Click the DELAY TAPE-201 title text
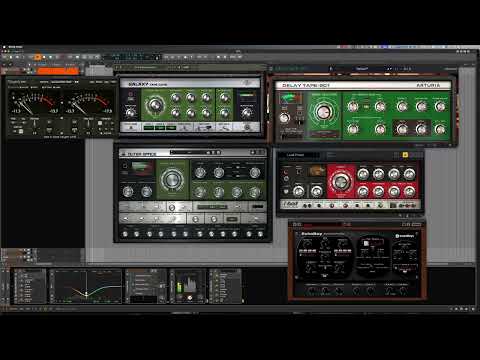The image size is (480, 360). [306, 85]
